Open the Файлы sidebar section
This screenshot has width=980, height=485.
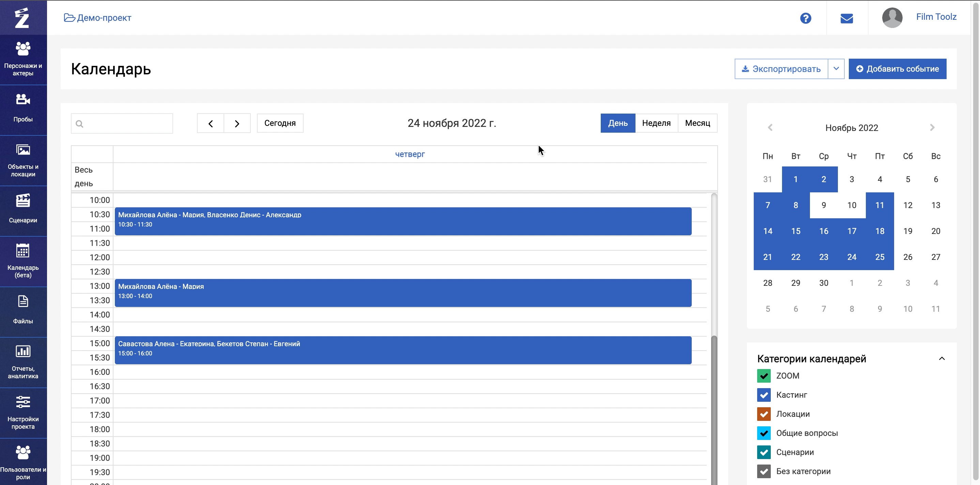(23, 311)
